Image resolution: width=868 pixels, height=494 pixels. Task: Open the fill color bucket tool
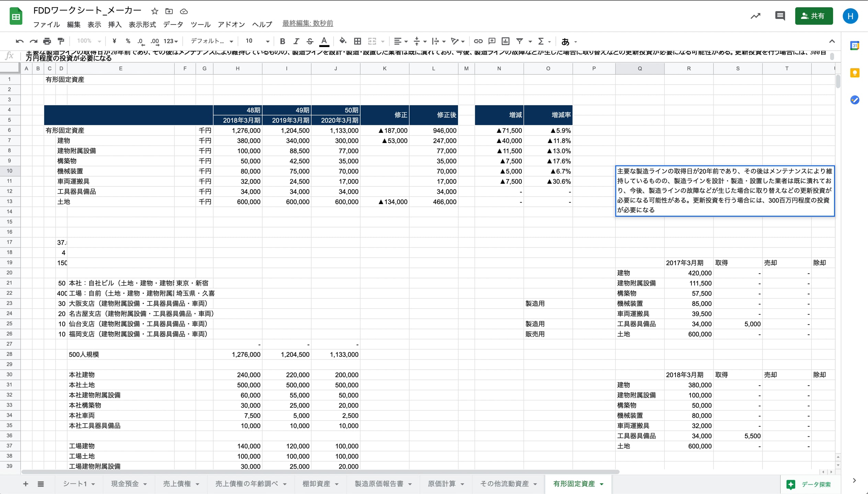[x=342, y=41]
